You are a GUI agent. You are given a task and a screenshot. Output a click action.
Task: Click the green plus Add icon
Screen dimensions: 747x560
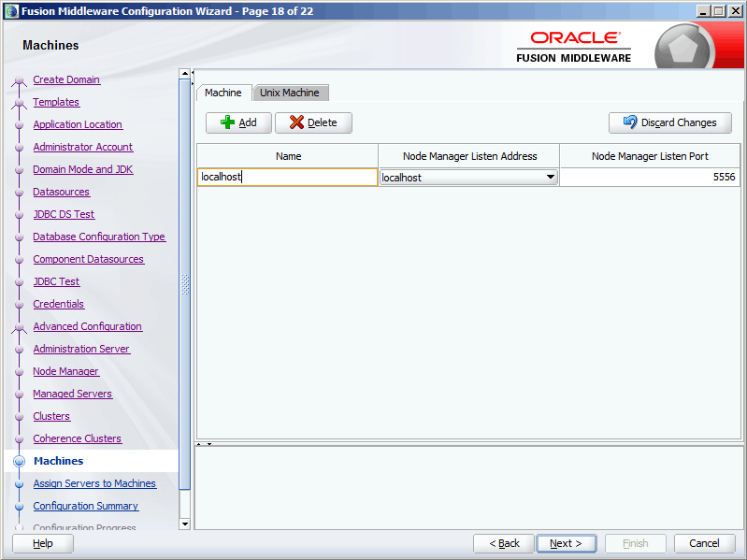tap(227, 122)
